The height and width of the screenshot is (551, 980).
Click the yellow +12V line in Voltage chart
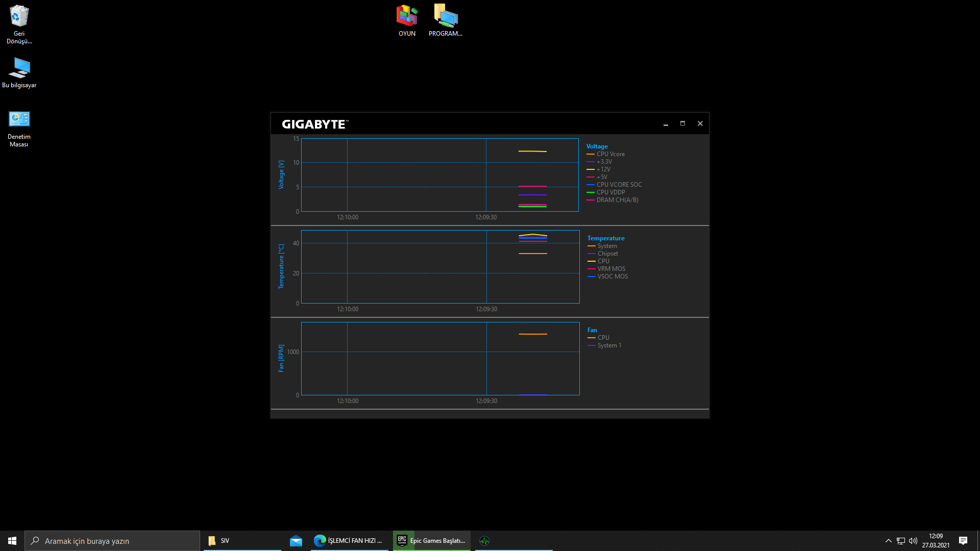(x=532, y=151)
